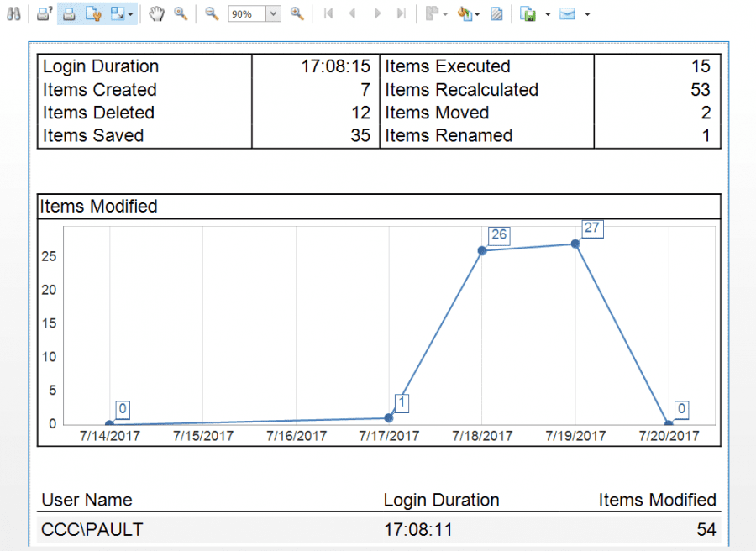Screen dimensions: 756x551
Task: Zoom out on the report preview
Action: pos(211,13)
